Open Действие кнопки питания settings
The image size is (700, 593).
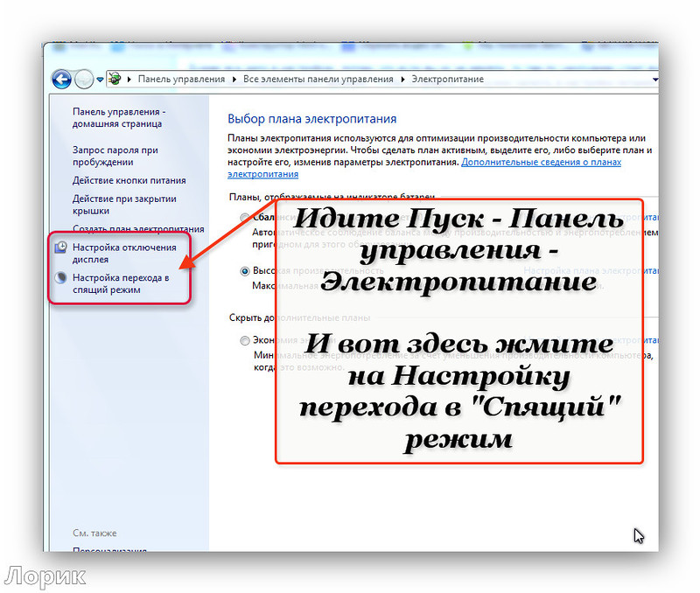129,180
